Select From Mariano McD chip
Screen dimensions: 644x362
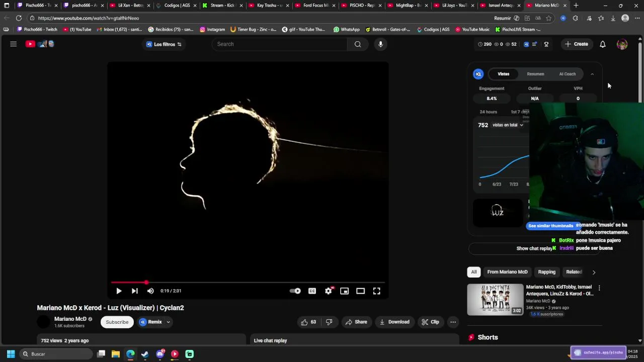(507, 272)
